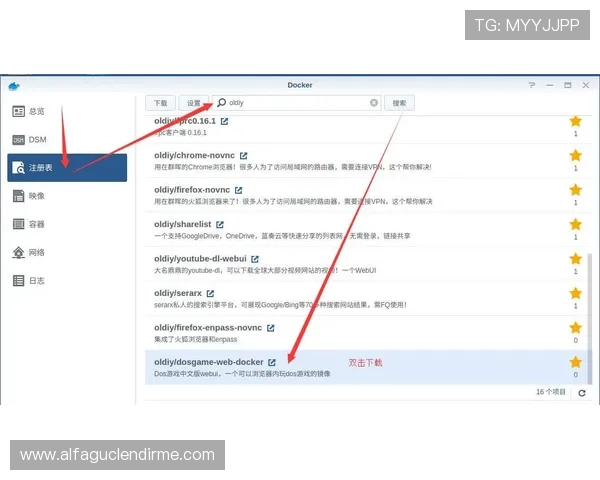Screen dimensions: 600x480
Task: Open the 容器 container section
Action: (x=67, y=224)
